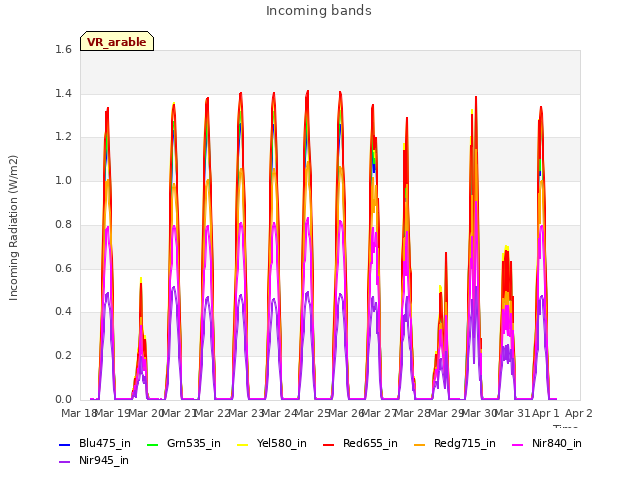This screenshot has height=480, width=640.
Task: Toggle the Blu475_in legend entry
Action: click(x=95, y=443)
